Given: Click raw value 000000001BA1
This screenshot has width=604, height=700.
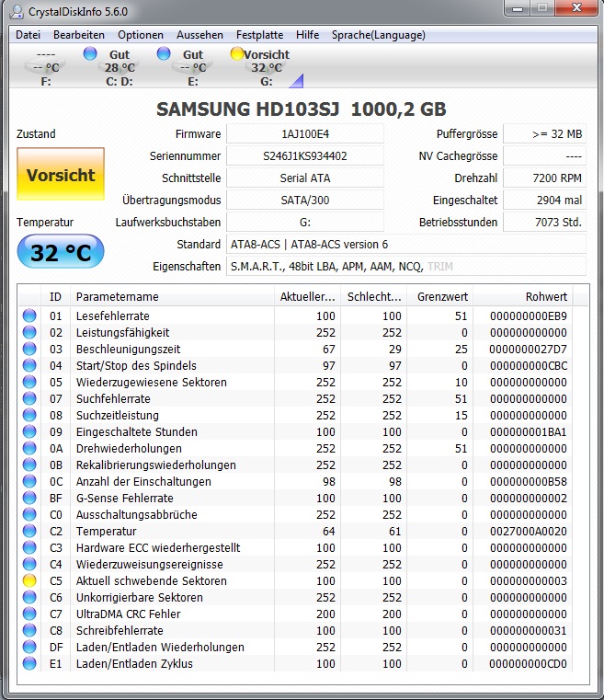Looking at the screenshot, I should [x=529, y=432].
